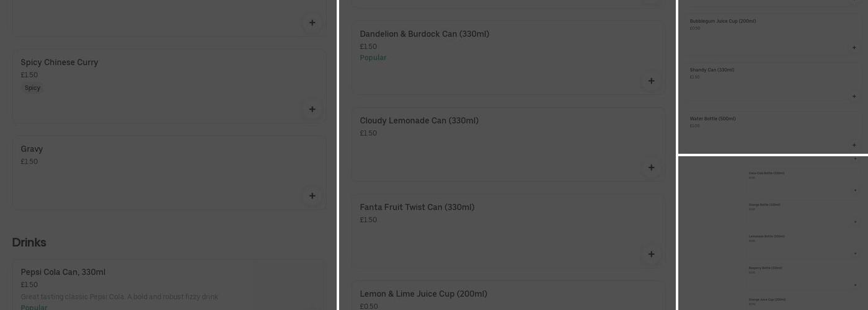Click Popular label under Dandelion & Burdock
This screenshot has width=868, height=310.
(x=373, y=58)
